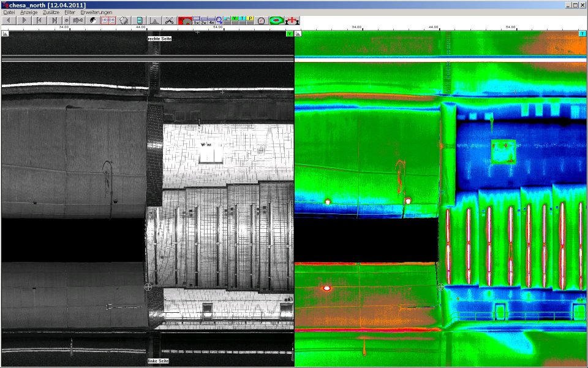Click the skip-to-end toolbar button
Screen dimensions: 588x368
(x=55, y=20)
